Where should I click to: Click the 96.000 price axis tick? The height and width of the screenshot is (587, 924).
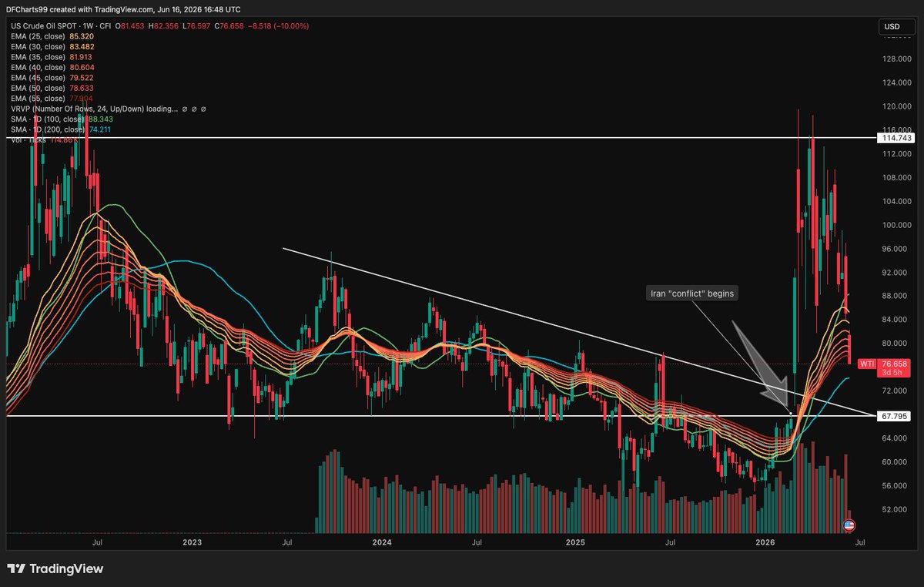(x=893, y=249)
